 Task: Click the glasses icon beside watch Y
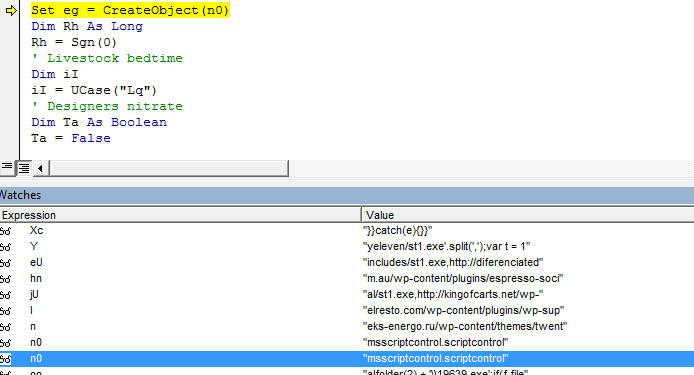pos(5,247)
